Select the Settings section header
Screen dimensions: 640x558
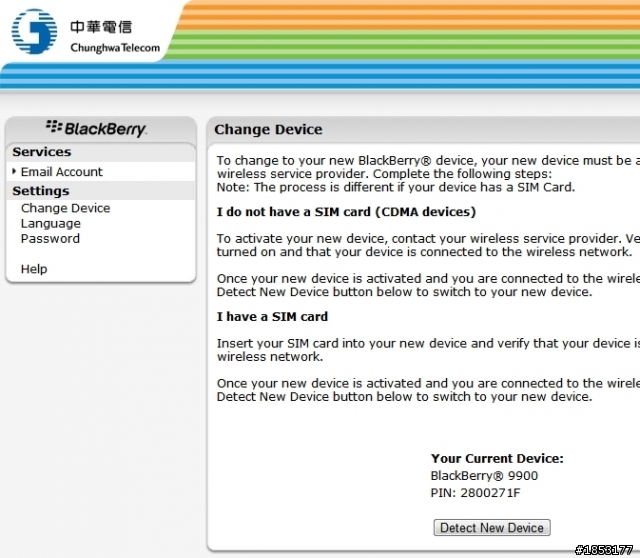(x=41, y=191)
